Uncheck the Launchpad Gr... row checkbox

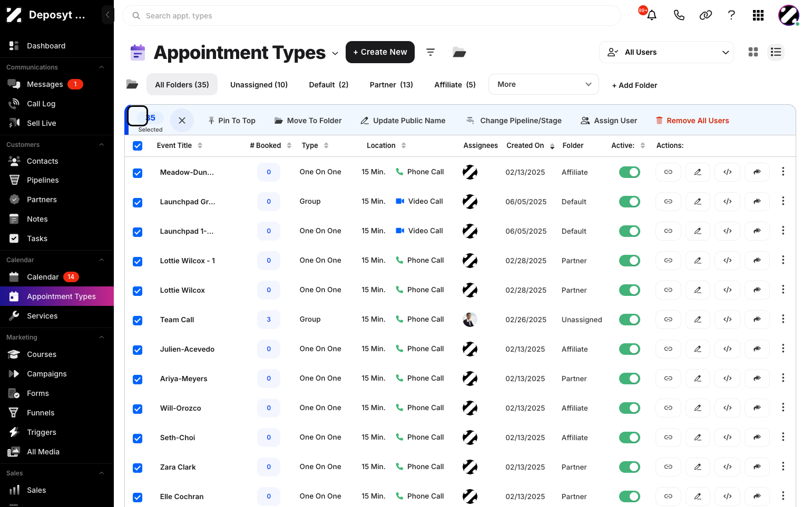pos(138,203)
